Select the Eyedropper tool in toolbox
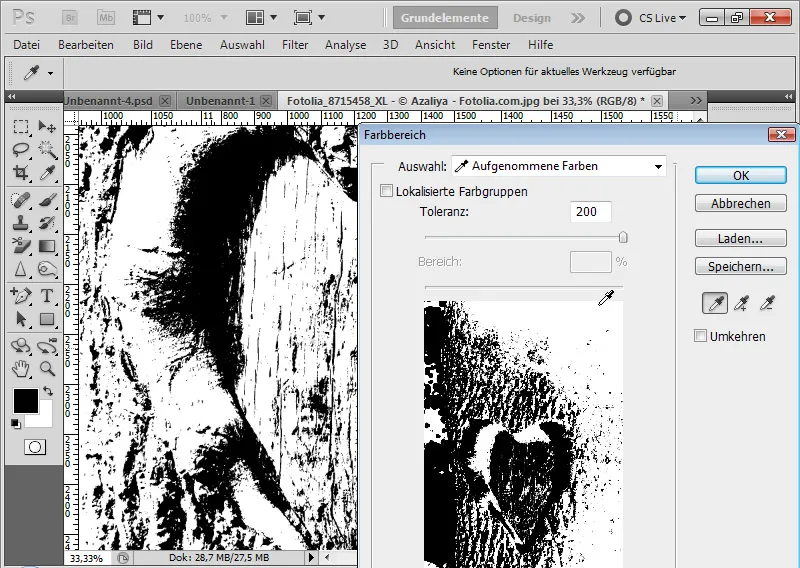This screenshot has width=800, height=568. (x=47, y=173)
